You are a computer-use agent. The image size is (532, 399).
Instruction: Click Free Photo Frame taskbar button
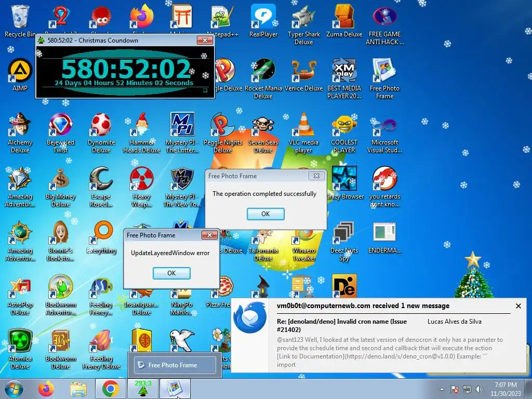175,389
